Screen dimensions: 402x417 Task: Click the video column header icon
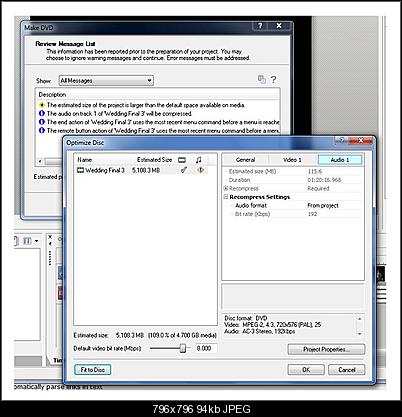(182, 160)
